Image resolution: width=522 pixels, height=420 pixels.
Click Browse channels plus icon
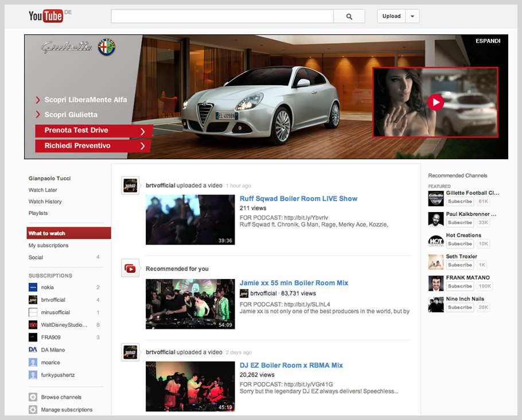(x=33, y=397)
